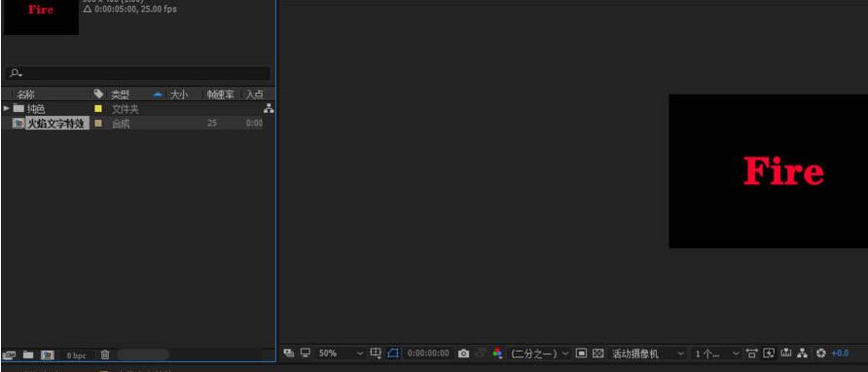Click the tan label swatch of 火焰文字特效
The height and width of the screenshot is (372, 868).
(x=98, y=123)
